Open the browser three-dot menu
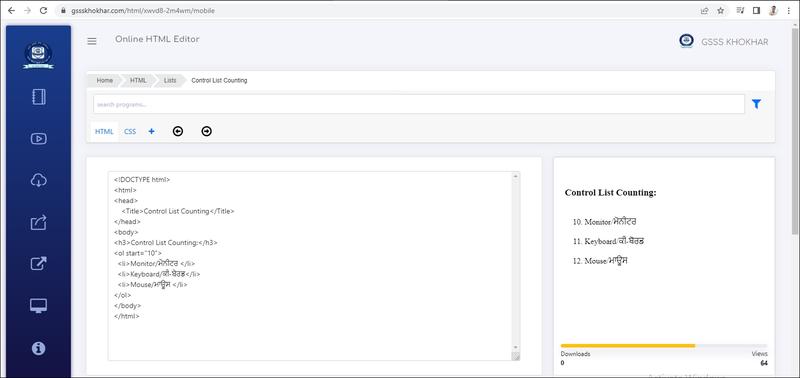Screen dimensions: 800x378 [789, 10]
